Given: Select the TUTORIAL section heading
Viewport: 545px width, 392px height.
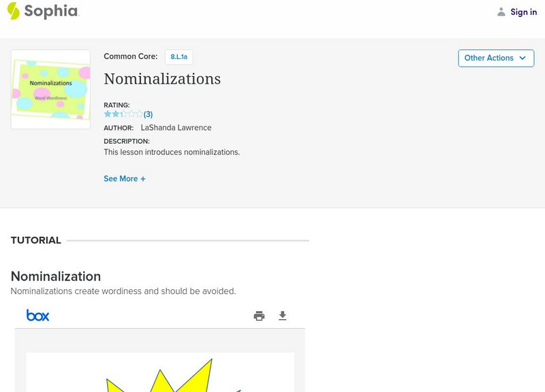Looking at the screenshot, I should [35, 240].
